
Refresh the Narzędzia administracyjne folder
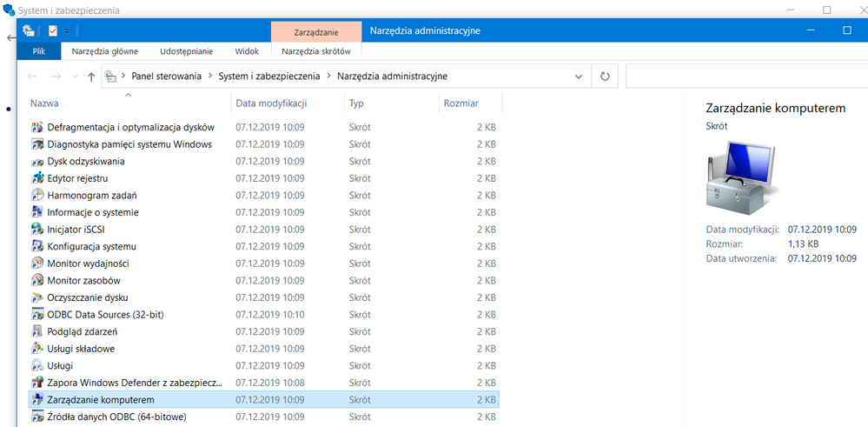click(x=605, y=77)
